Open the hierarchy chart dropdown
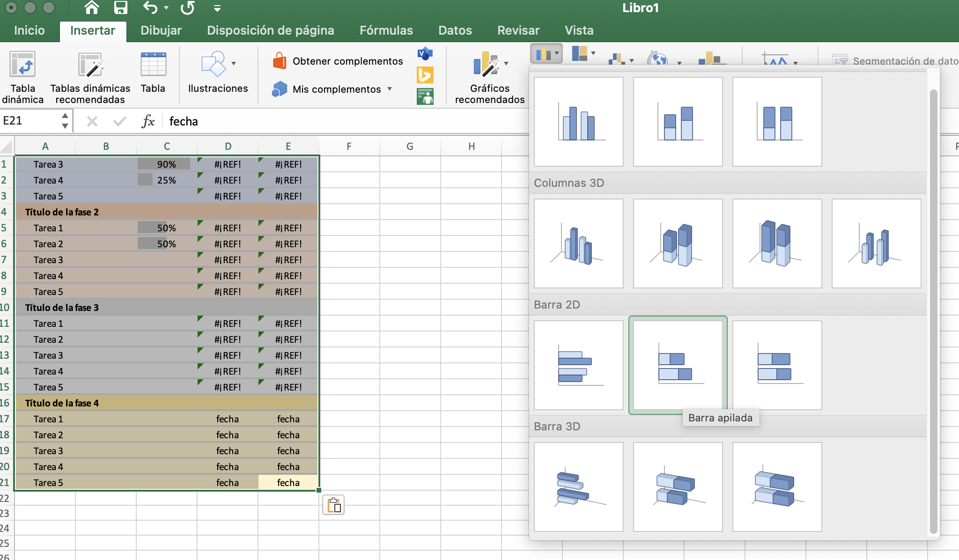 point(593,53)
